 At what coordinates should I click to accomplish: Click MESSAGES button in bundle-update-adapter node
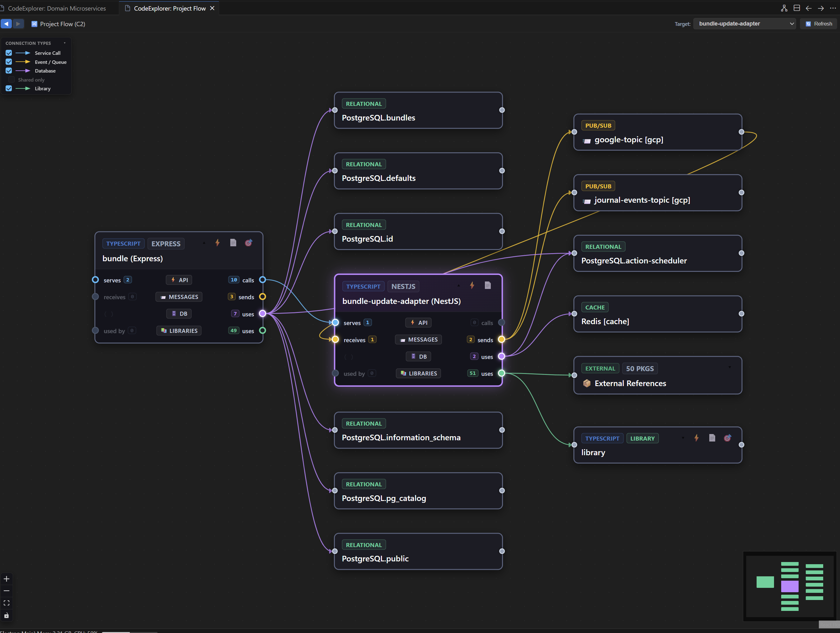coord(419,340)
